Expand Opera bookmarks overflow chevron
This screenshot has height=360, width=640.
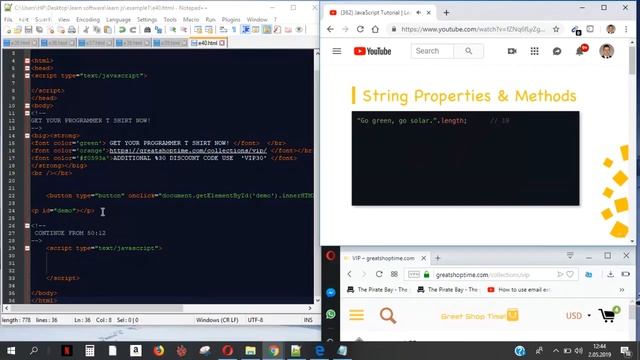click(622, 290)
